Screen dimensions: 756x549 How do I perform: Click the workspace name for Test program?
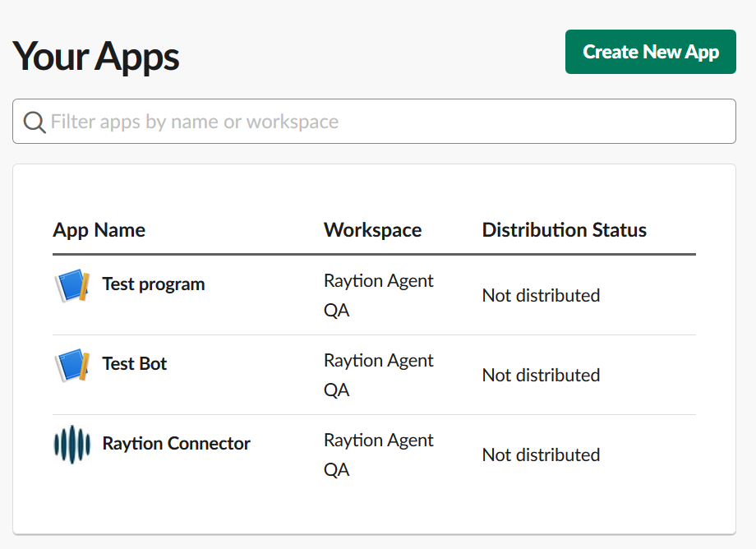tap(378, 295)
